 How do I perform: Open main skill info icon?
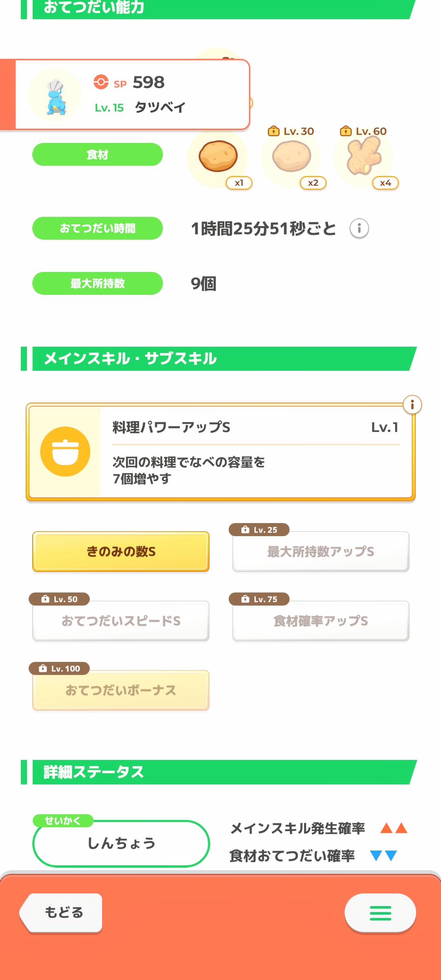[412, 405]
